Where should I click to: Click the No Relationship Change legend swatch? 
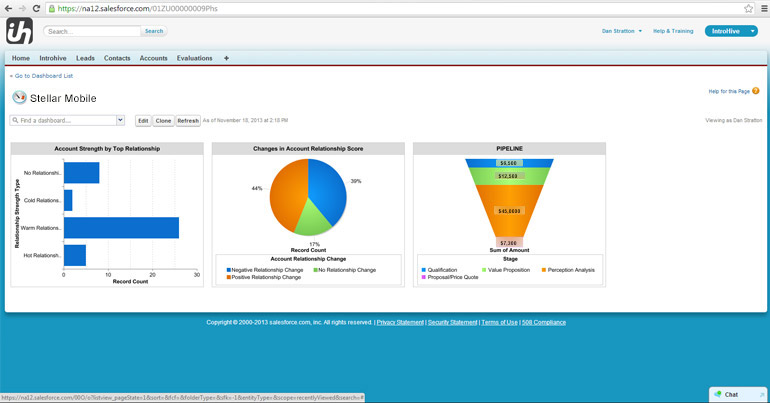[x=316, y=270]
